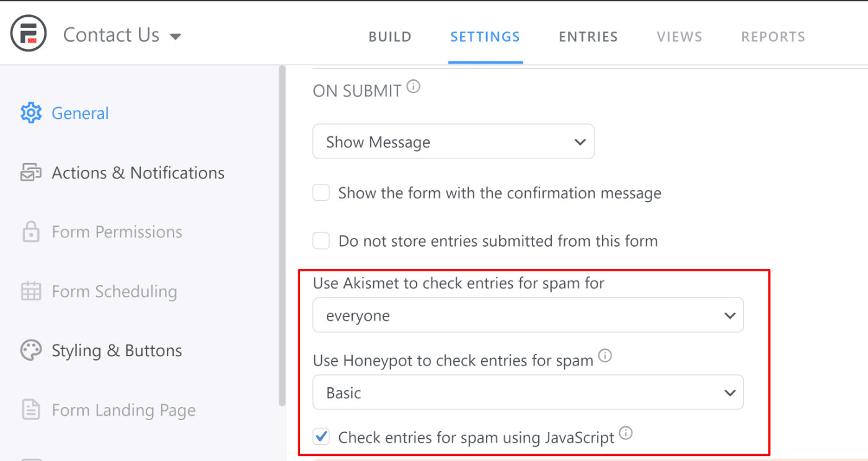Image resolution: width=868 pixels, height=461 pixels.
Task: Expand the Contact Us form switcher
Action: point(175,36)
